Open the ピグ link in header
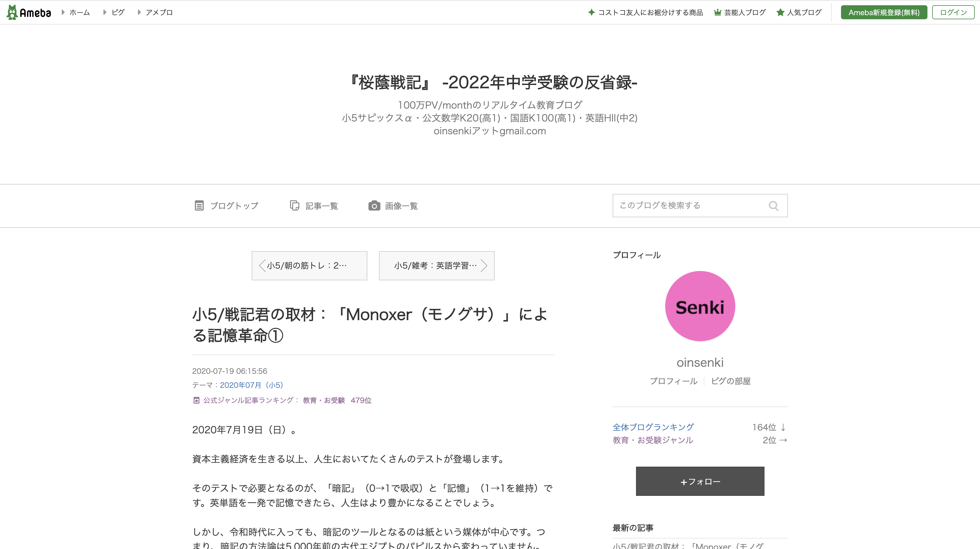The height and width of the screenshot is (549, 980). pos(118,13)
